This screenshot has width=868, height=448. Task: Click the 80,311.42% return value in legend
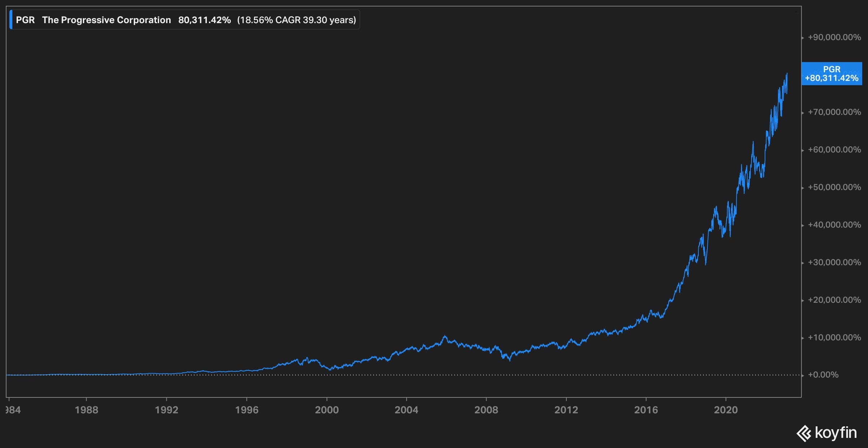[204, 20]
